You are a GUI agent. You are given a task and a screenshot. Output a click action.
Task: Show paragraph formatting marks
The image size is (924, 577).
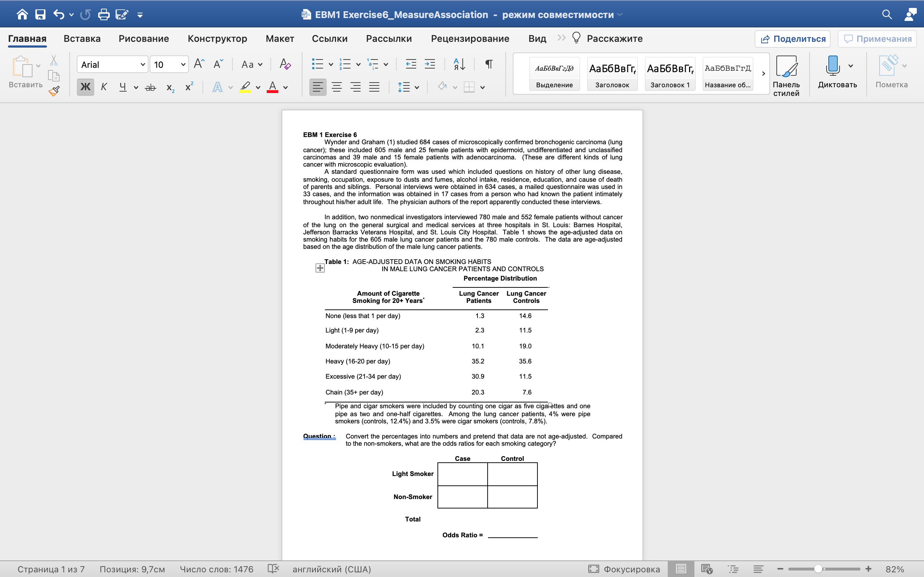489,64
